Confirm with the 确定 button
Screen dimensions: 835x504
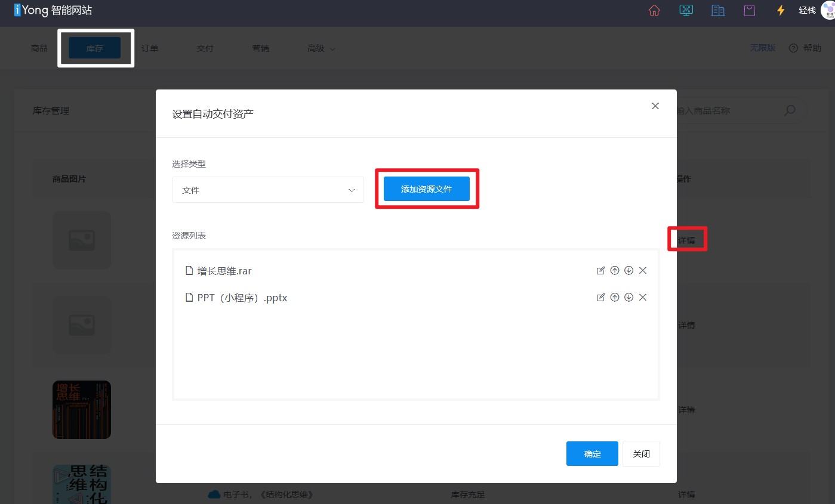591,453
